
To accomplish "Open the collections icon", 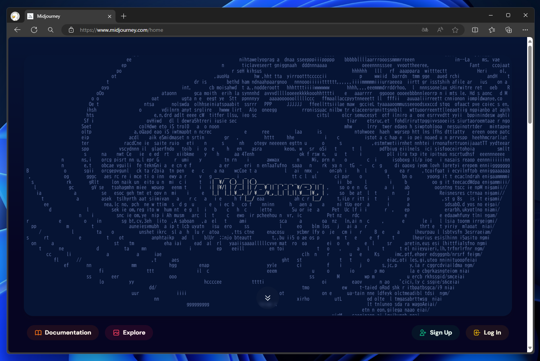I will [508, 30].
